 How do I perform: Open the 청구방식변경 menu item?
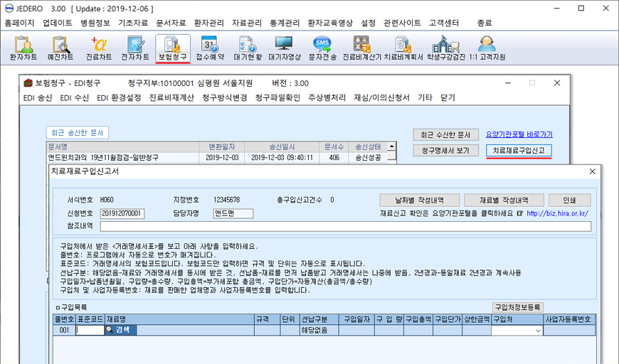coord(224,97)
